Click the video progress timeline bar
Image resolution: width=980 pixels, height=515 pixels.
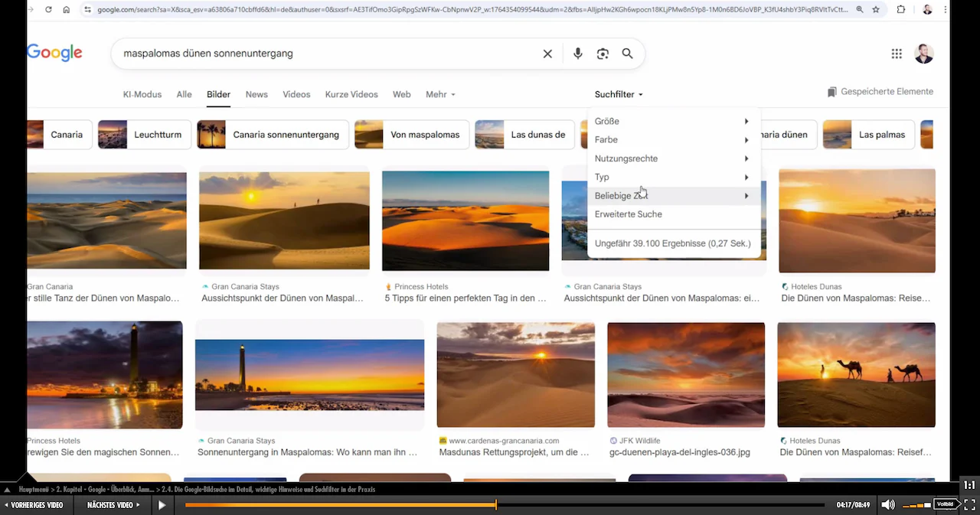click(x=505, y=505)
